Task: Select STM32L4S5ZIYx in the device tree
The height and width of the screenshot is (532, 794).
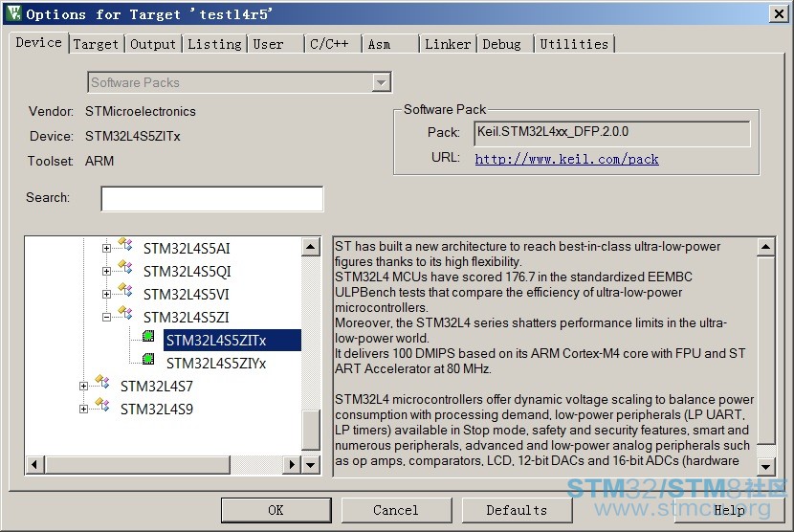Action: (x=216, y=364)
